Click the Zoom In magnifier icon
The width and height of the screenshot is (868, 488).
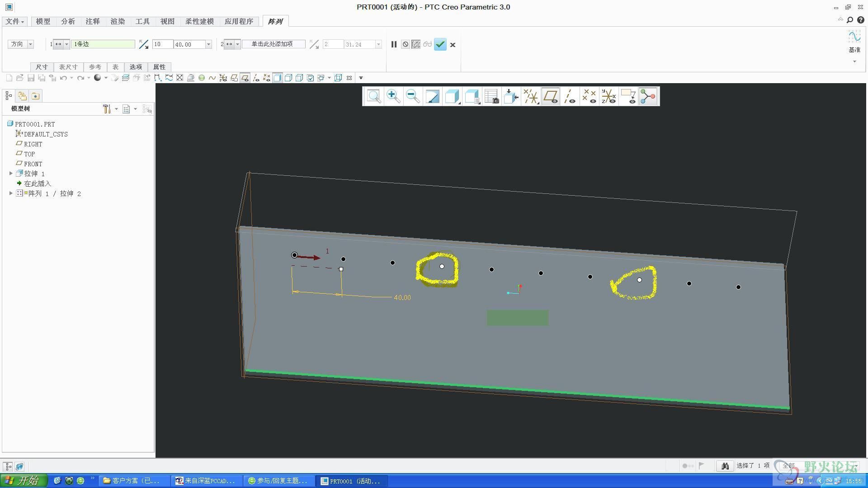[393, 96]
